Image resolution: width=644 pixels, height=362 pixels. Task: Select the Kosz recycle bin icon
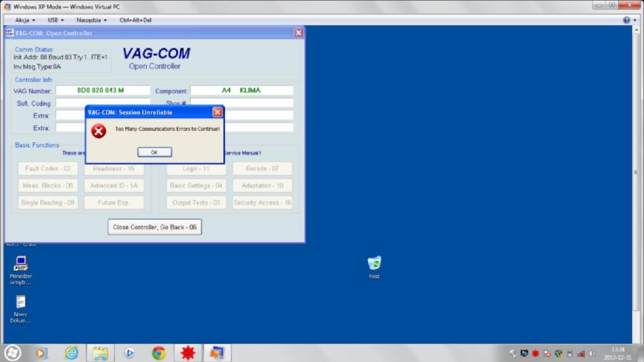point(374,266)
